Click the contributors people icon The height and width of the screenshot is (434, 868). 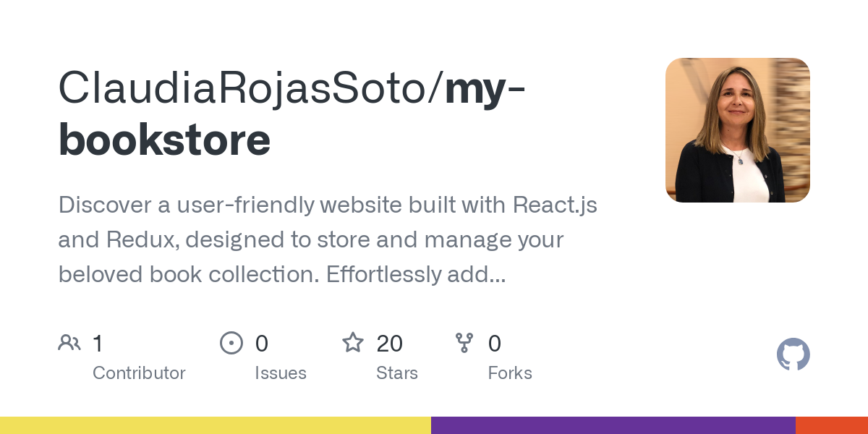coord(69,343)
